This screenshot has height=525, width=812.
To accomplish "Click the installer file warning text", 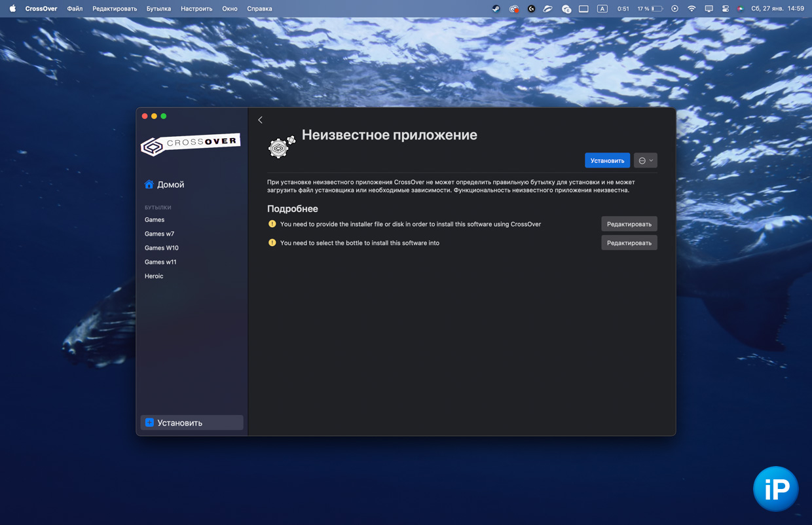I will click(x=411, y=224).
